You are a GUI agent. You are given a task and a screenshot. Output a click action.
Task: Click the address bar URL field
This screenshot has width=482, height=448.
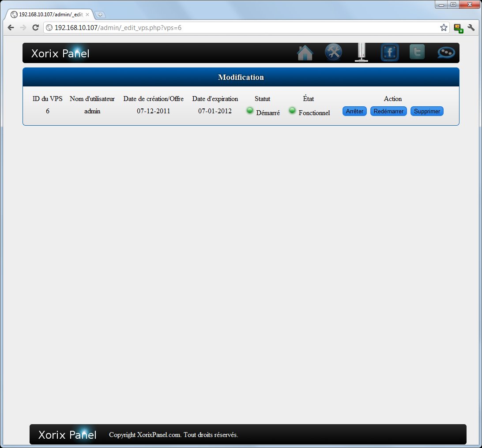click(243, 28)
